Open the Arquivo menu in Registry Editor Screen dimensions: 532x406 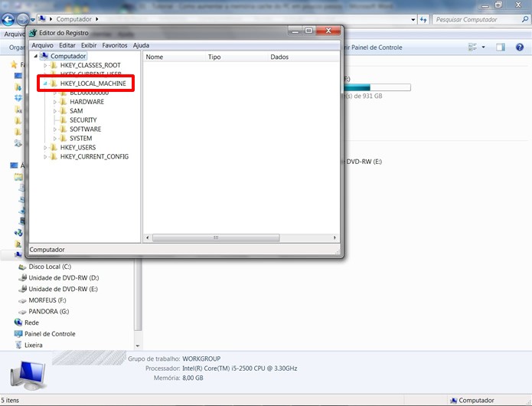coord(42,45)
